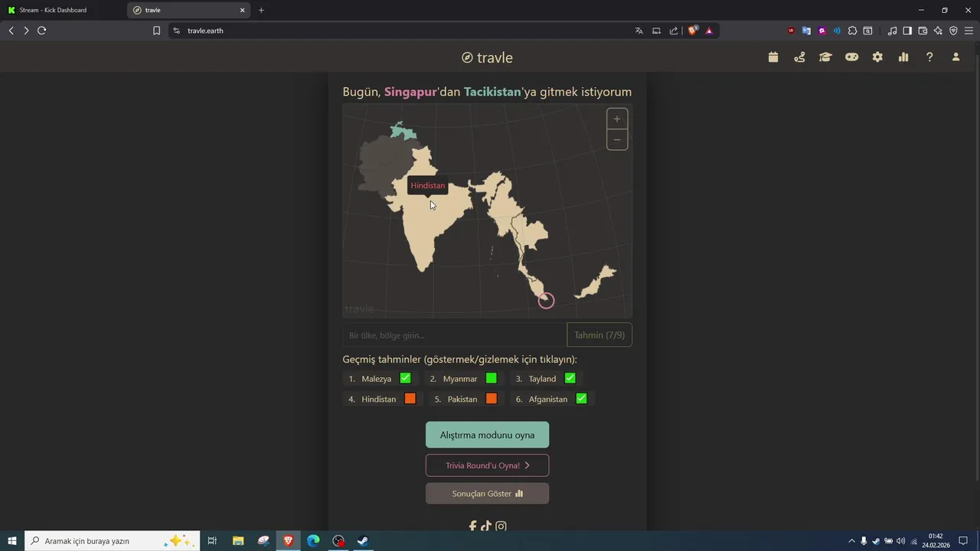Open the travle TikTok link
The height and width of the screenshot is (551, 980).
[x=486, y=526]
